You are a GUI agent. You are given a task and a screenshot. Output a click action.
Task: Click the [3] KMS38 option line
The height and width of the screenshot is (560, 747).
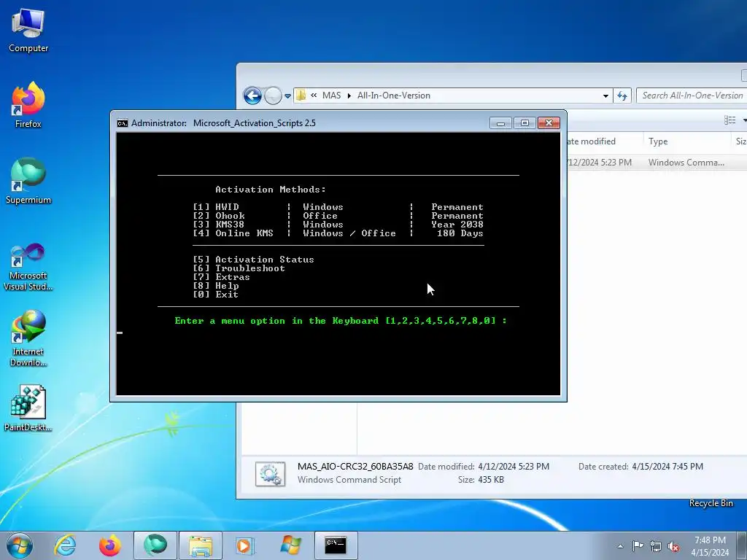pos(338,225)
